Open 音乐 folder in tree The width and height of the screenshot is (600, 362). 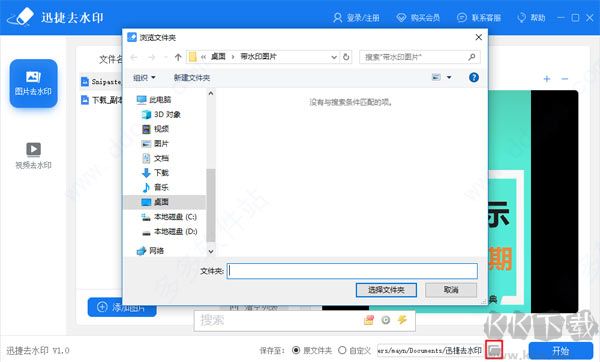155,187
